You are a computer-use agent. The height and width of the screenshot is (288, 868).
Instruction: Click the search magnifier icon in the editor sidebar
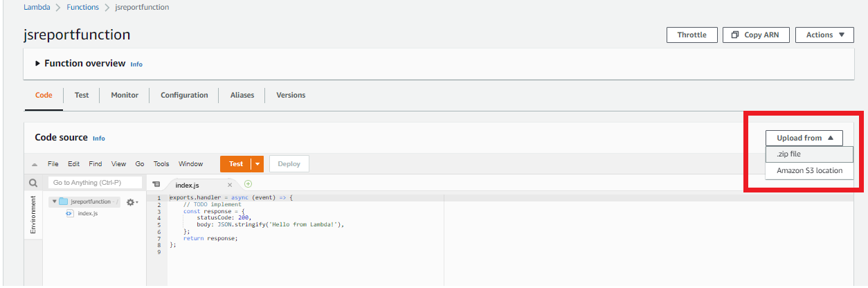pyautogui.click(x=33, y=183)
